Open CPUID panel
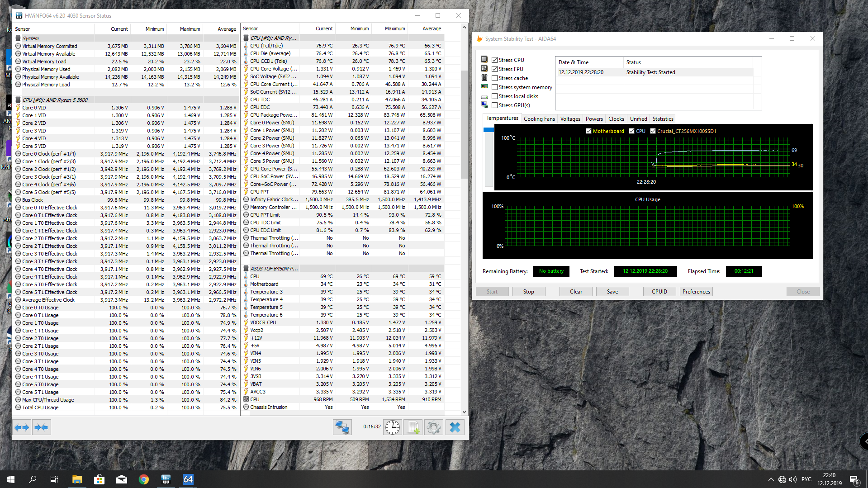This screenshot has width=868, height=488. (659, 292)
